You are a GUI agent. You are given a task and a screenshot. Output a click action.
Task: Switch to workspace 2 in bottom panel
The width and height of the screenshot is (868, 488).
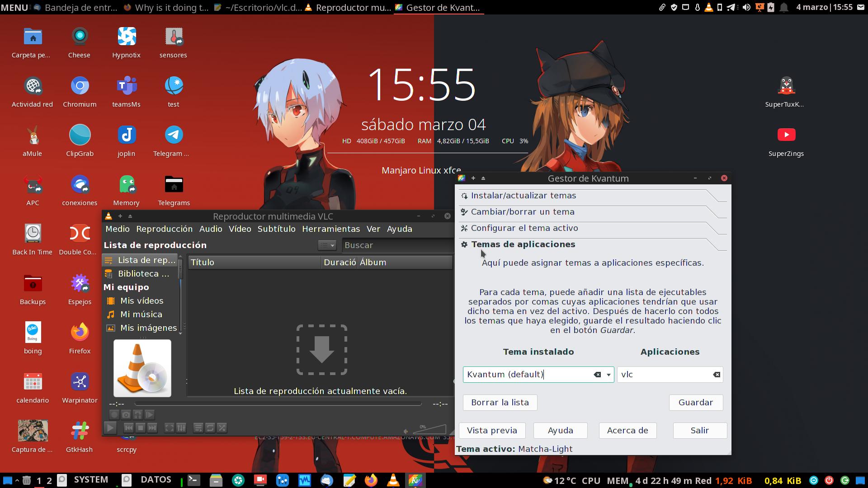click(x=49, y=480)
